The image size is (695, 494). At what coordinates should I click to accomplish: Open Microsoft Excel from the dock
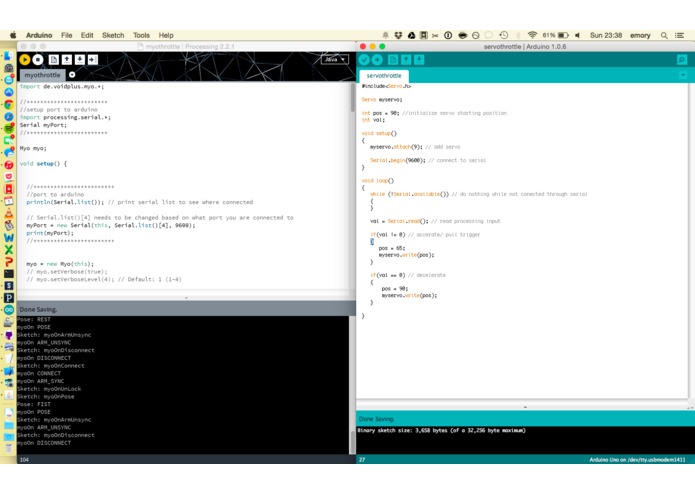[x=9, y=249]
